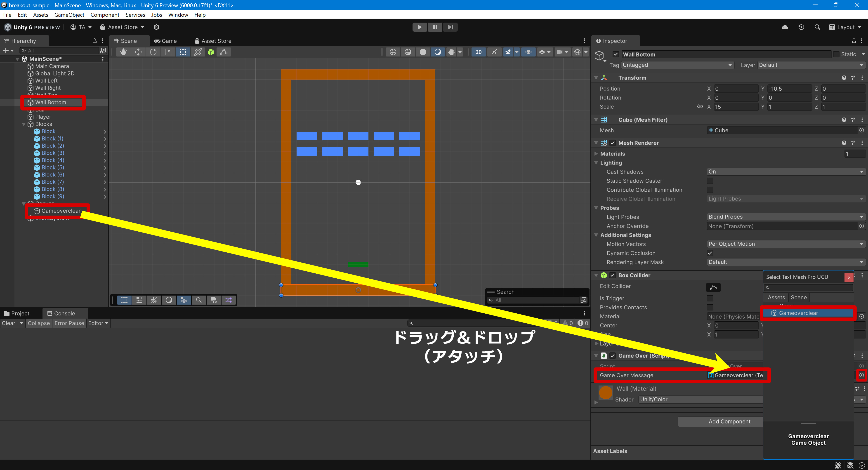Screen dimensions: 868x470
Task: Open the Component menu
Action: coord(105,15)
